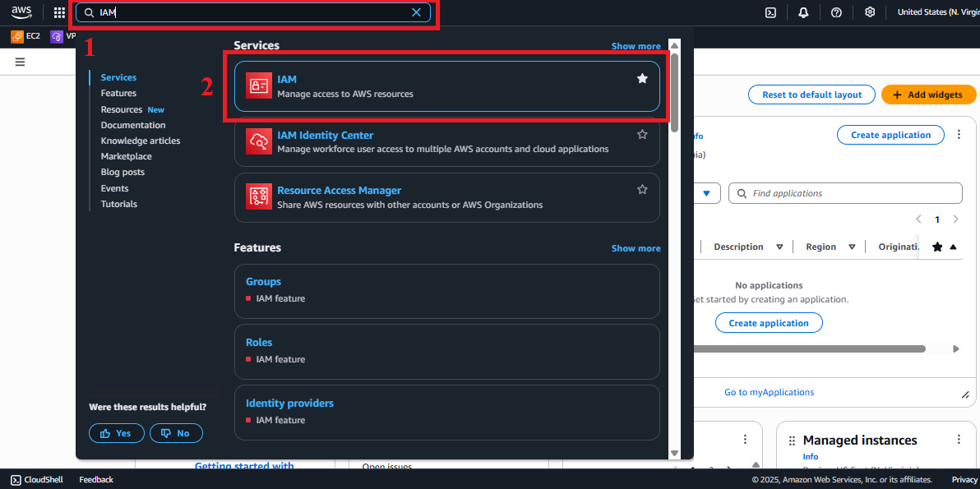
Task: Open the region selector United States
Action: 938,12
